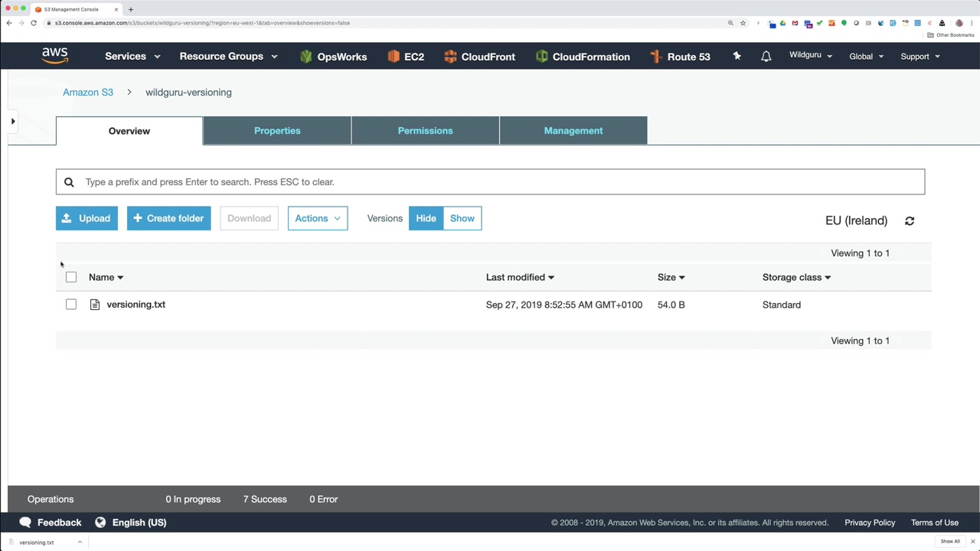Select all objects with the header checkbox
This screenshot has width=980, height=551.
[x=71, y=277]
